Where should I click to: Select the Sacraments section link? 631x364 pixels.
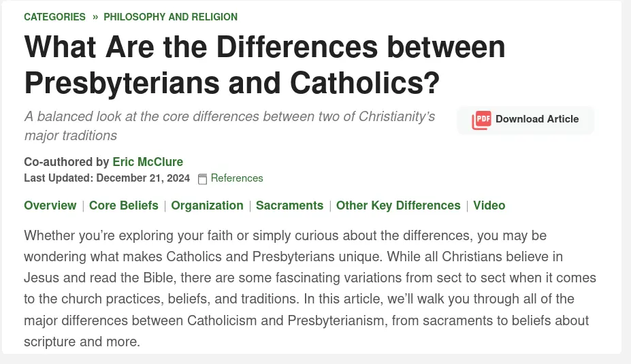(289, 205)
